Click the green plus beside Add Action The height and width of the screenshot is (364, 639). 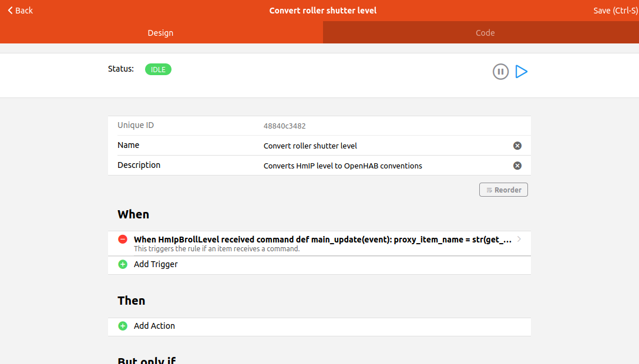click(123, 326)
